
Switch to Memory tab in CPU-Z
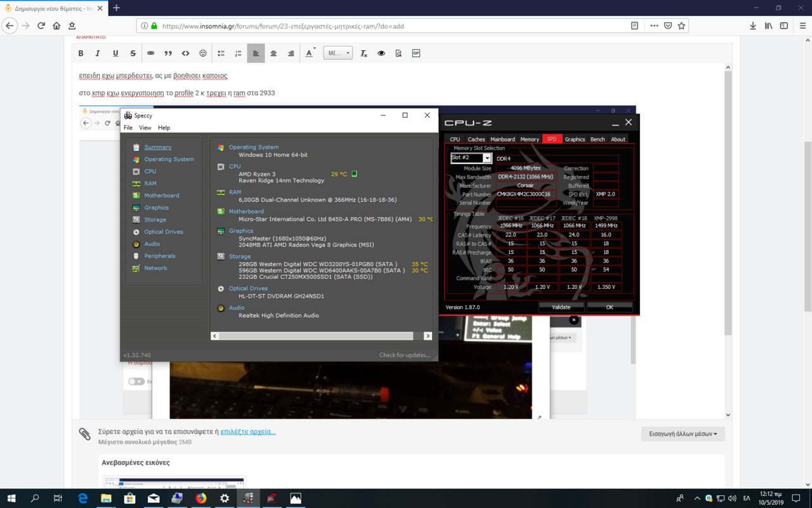[x=530, y=139]
